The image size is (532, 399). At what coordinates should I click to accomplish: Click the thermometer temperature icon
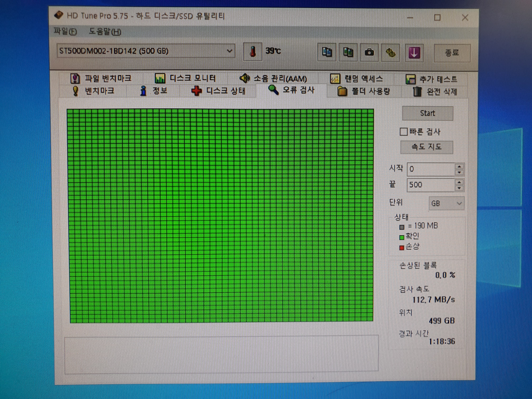(x=252, y=52)
